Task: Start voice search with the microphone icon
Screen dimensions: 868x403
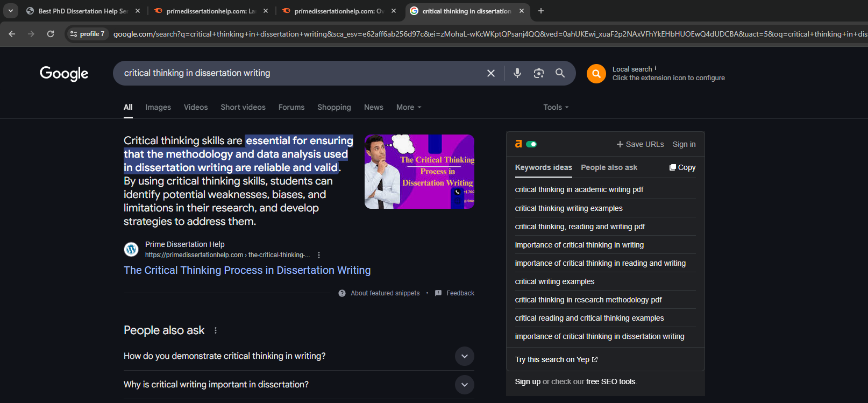Action: click(517, 73)
